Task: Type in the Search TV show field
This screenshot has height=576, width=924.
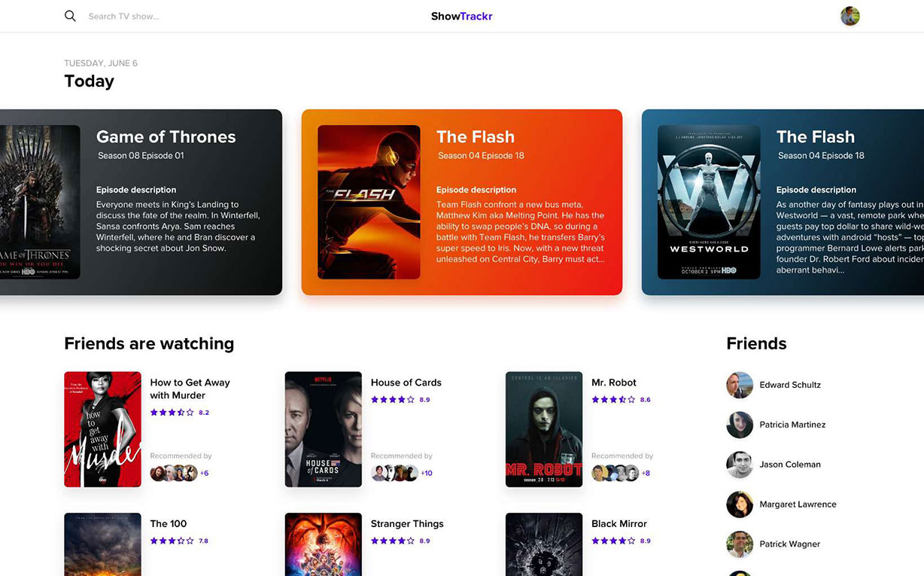Action: pos(150,17)
